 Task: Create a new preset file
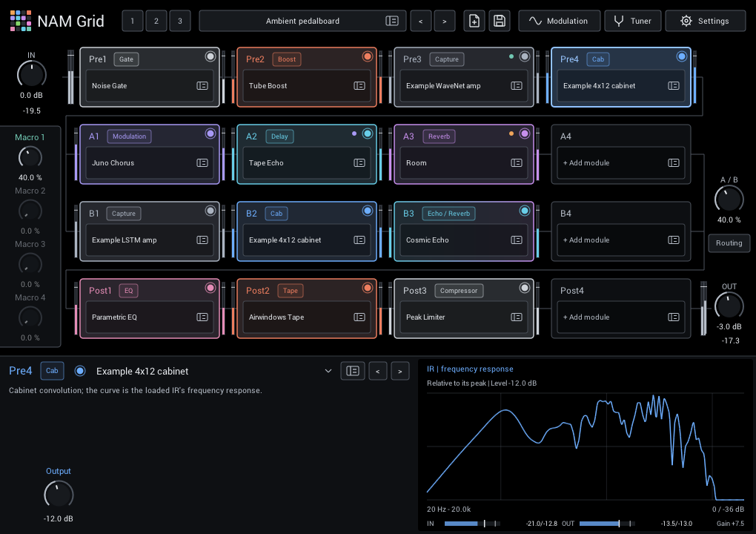click(x=474, y=21)
